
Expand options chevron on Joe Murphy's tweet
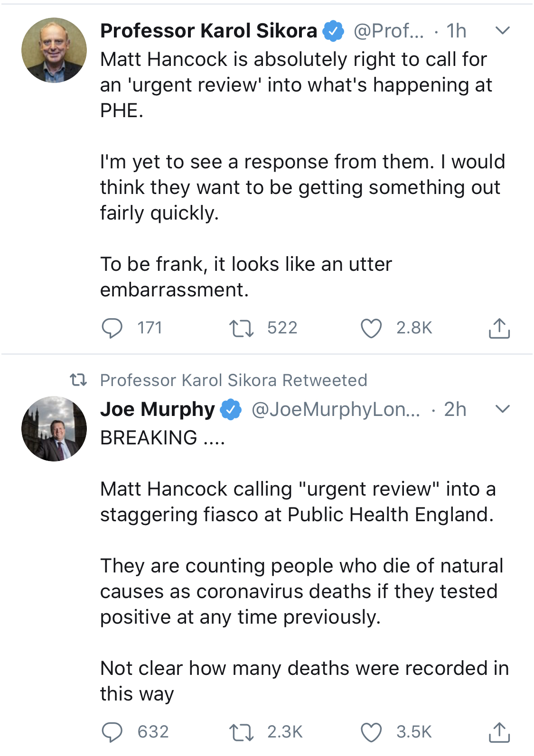pyautogui.click(x=502, y=409)
